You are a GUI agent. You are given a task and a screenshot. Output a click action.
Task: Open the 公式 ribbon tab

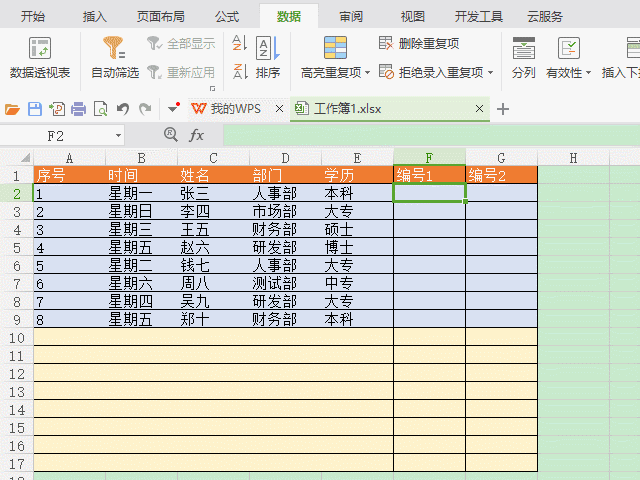click(227, 16)
